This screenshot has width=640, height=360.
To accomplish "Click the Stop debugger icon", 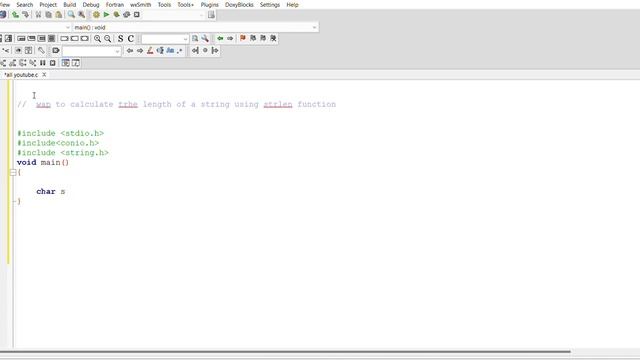I will tap(53, 63).
